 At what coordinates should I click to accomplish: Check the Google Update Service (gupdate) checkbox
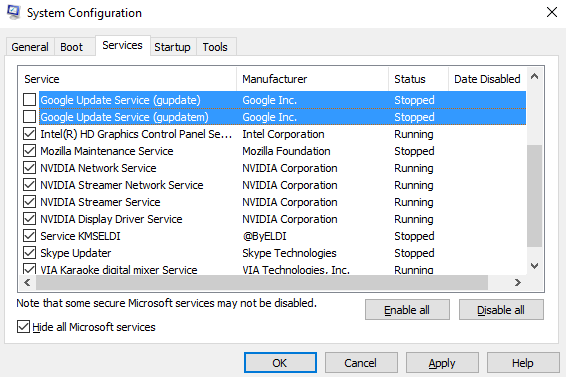29,100
